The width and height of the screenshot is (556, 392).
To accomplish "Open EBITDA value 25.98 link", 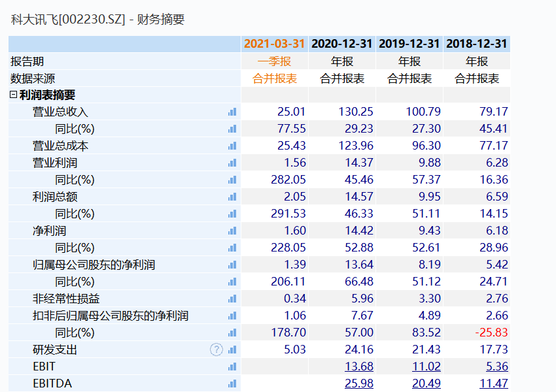I will [x=359, y=384].
